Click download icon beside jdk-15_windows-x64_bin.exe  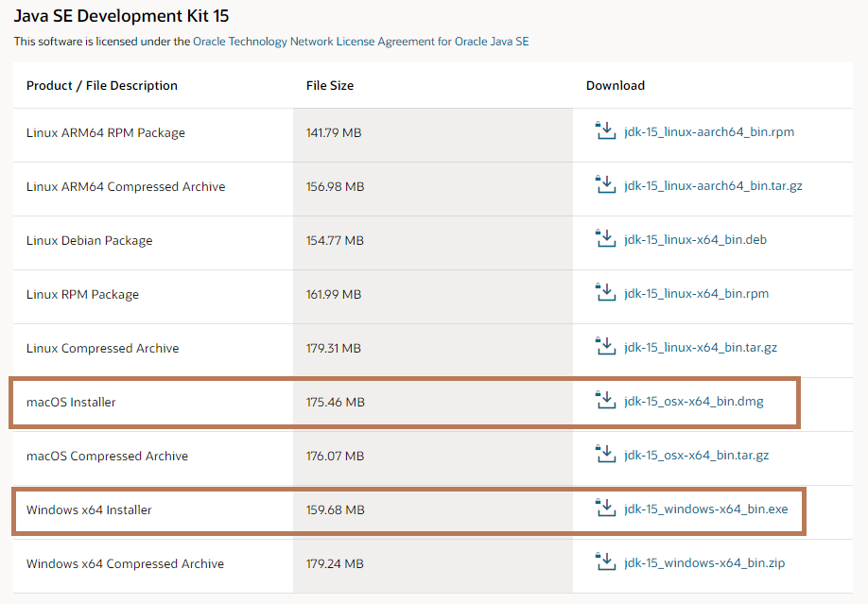[605, 508]
